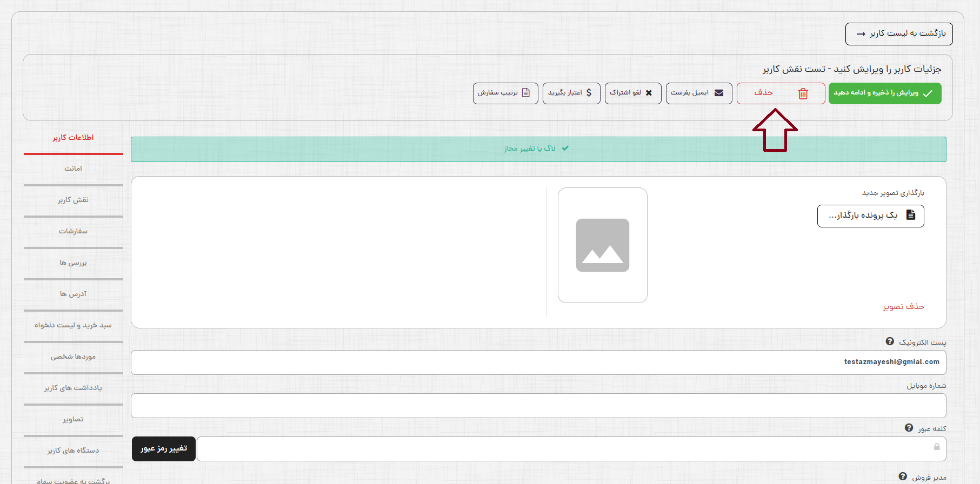Click the trash icon on delete button
Screen dimensions: 980x484
pyautogui.click(x=803, y=93)
